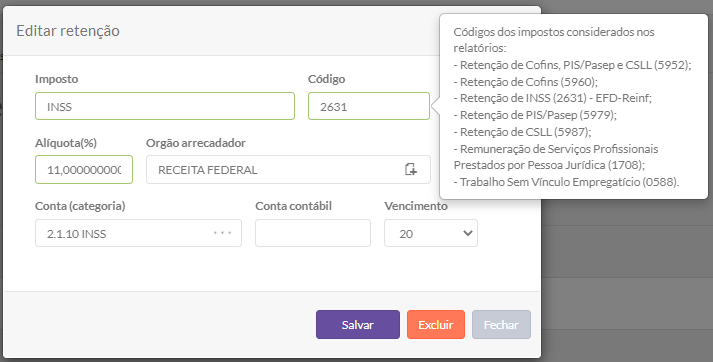
Task: Click the Editar retenção dialog title
Action: point(68,30)
